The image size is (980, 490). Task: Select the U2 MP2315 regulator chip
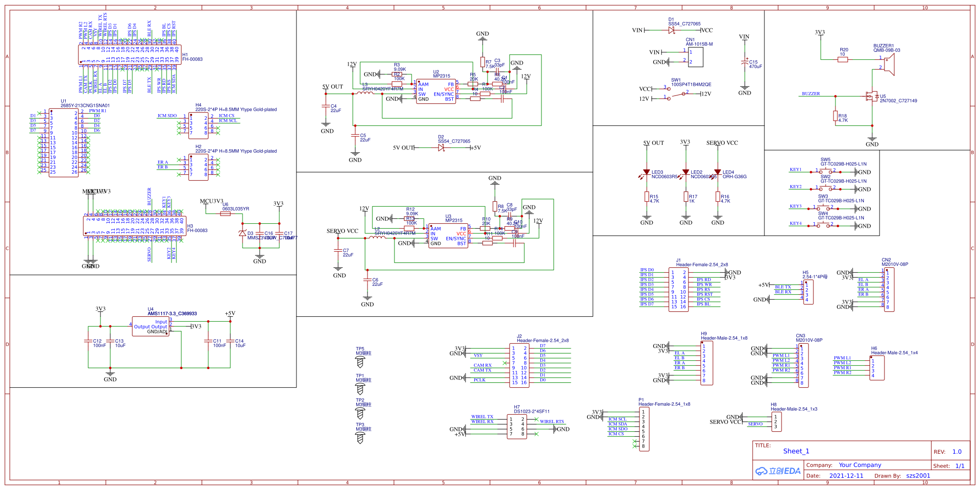[436, 92]
